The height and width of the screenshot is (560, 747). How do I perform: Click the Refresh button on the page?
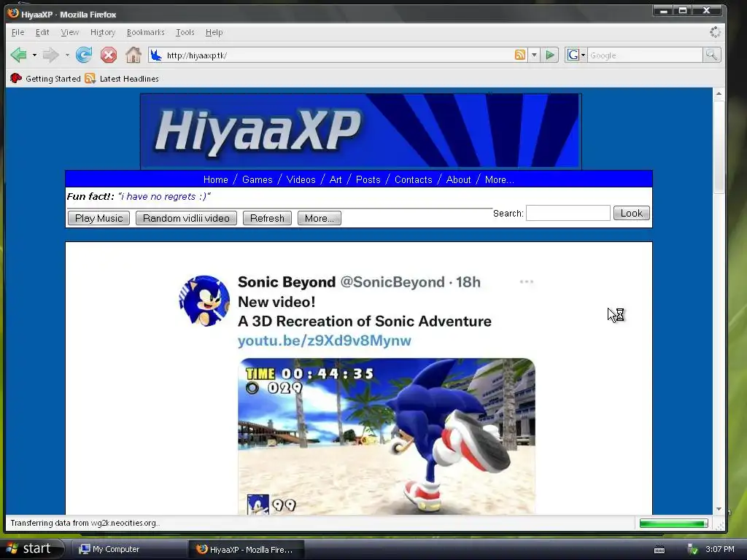tap(267, 218)
